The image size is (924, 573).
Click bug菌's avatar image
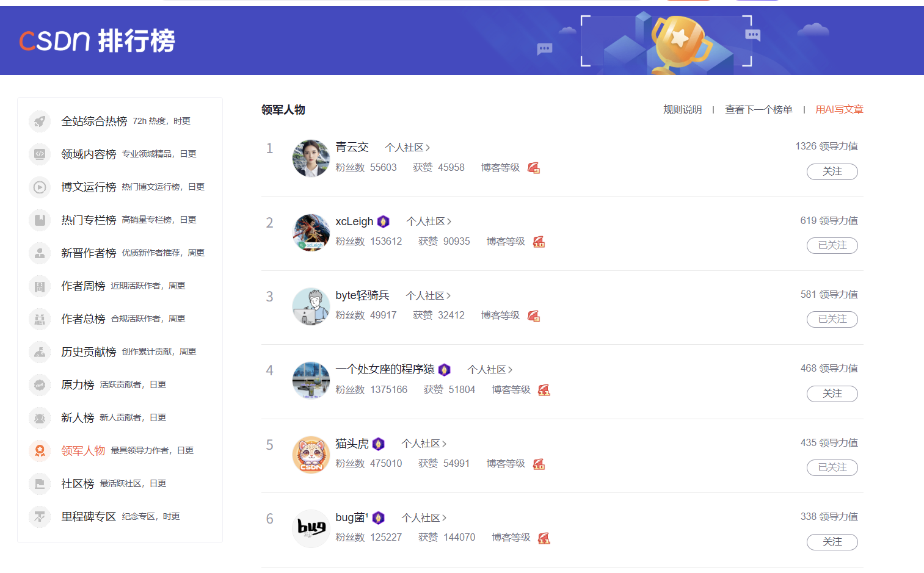[x=311, y=528]
